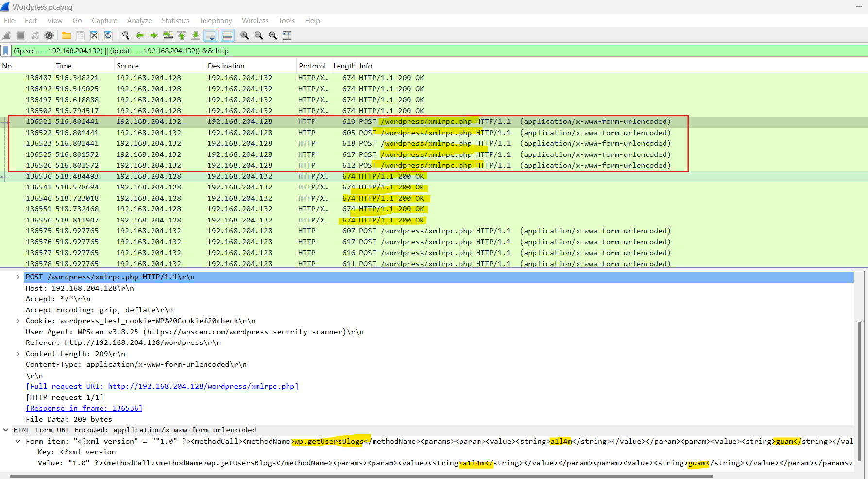
Task: Select packet 136487 in list
Action: tap(434, 78)
